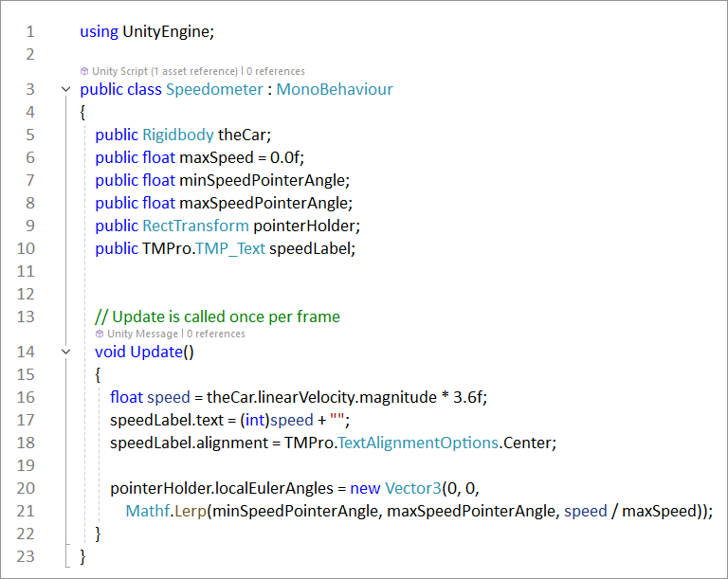
Task: Click the Unity Message CodeLens label
Action: pos(142,334)
